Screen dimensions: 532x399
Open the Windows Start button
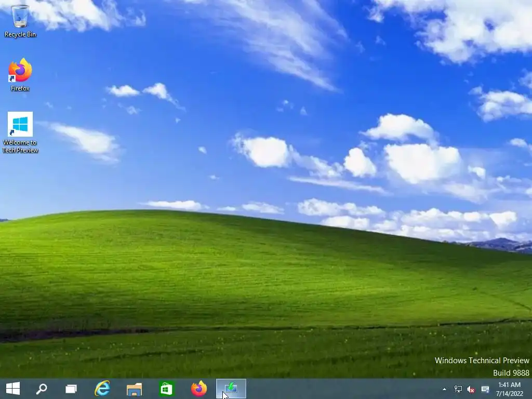coord(13,389)
